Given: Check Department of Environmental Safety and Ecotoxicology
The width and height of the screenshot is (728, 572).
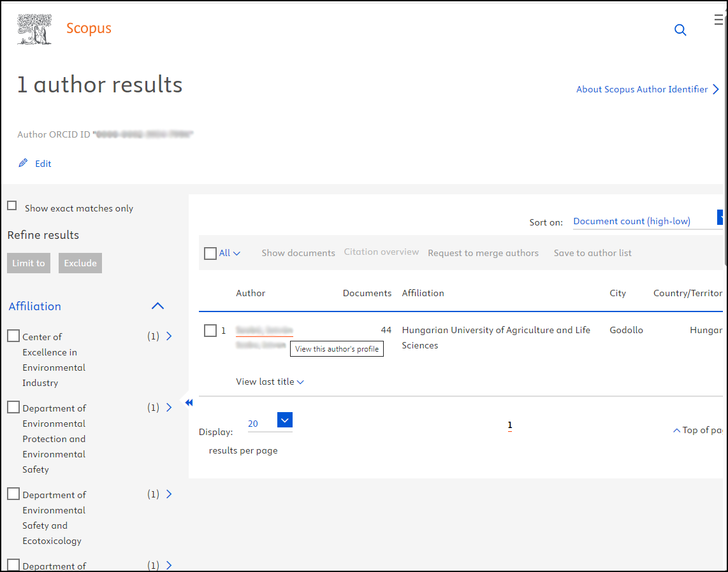Looking at the screenshot, I should tap(13, 494).
